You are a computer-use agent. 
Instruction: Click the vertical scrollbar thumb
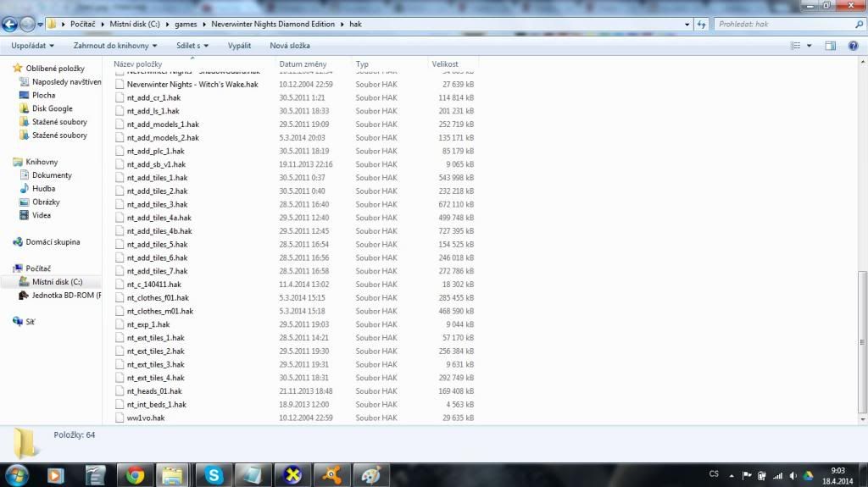[x=862, y=342]
